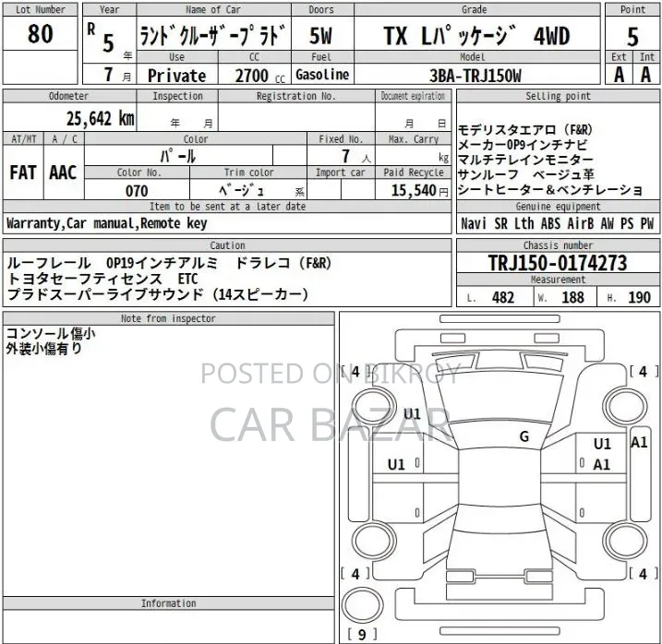Select the inspector note first line about console

coord(51,333)
